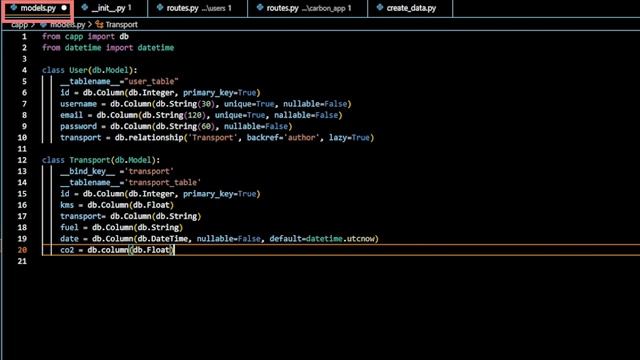This screenshot has height=360, width=640.
Task: Click 'username' variable on line 7
Action: (x=78, y=104)
